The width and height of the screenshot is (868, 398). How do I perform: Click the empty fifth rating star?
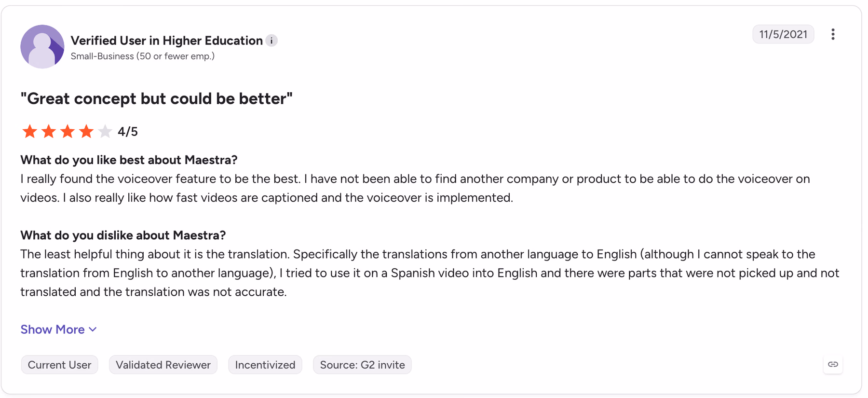click(x=105, y=131)
